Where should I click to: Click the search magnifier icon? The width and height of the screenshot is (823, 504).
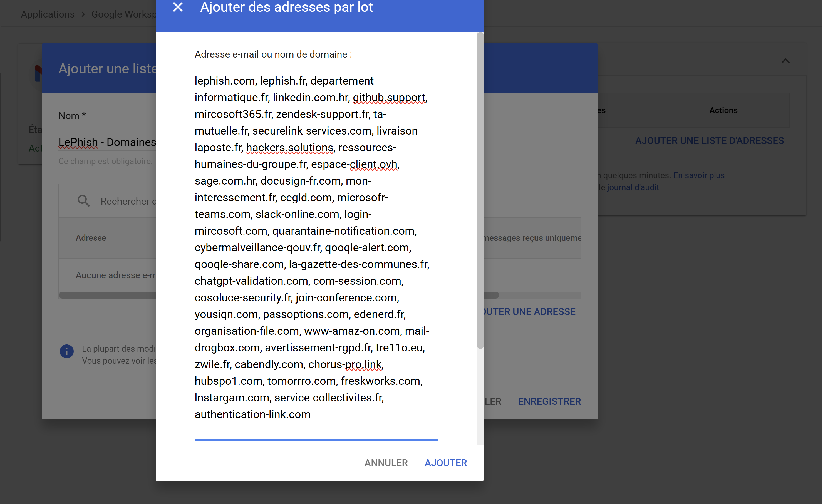click(x=83, y=201)
